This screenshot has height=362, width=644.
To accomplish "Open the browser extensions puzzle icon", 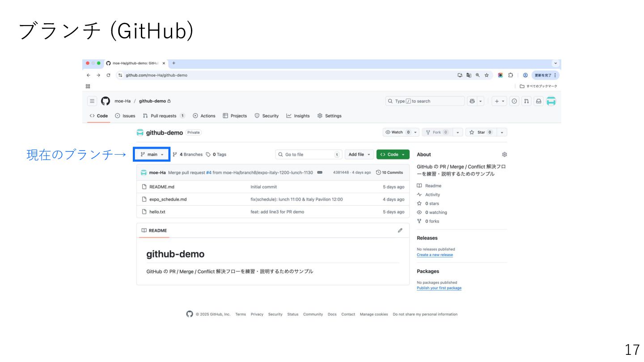I will (510, 75).
